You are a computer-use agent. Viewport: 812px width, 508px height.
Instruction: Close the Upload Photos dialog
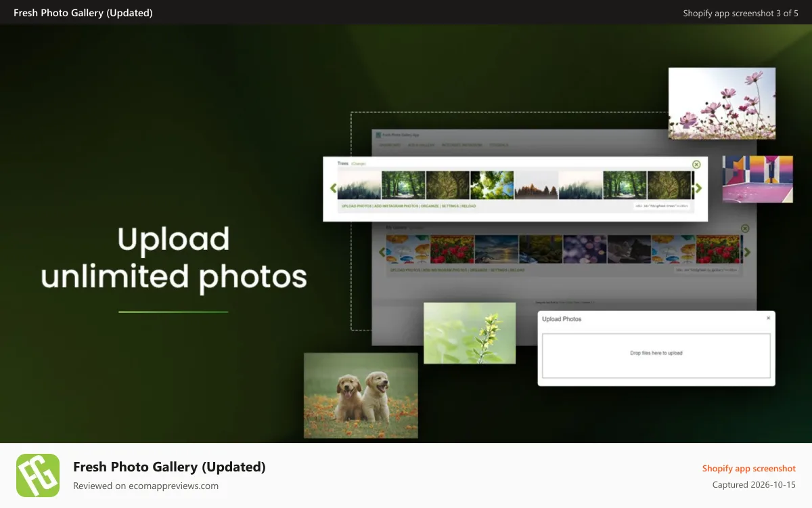(768, 318)
